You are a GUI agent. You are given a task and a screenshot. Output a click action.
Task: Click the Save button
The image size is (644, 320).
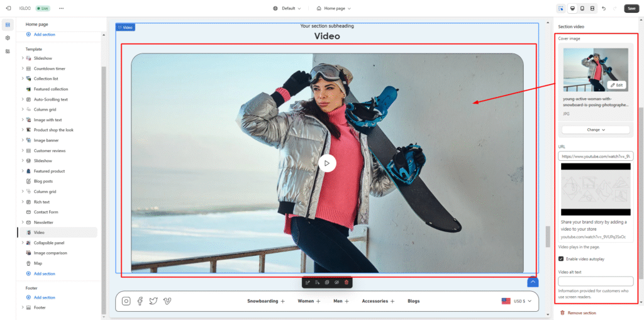(x=631, y=8)
